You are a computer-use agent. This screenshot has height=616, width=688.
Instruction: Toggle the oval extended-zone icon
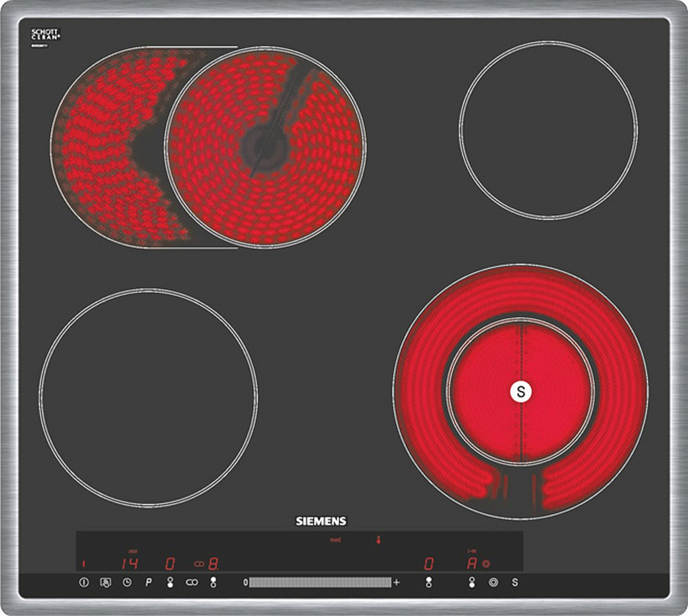click(x=191, y=582)
